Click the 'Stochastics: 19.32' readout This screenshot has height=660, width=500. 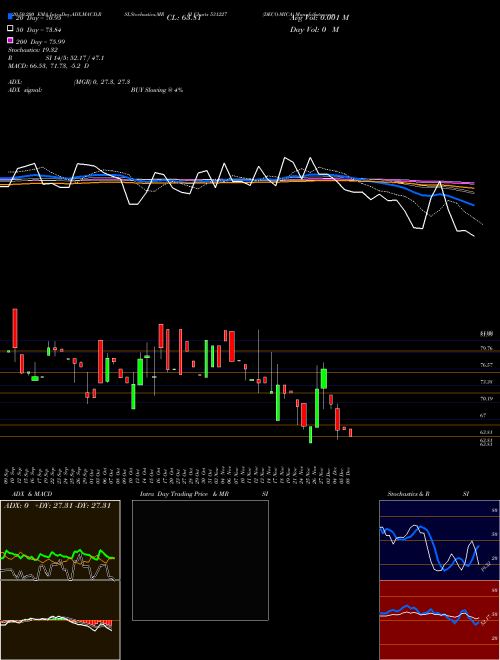pyautogui.click(x=33, y=50)
